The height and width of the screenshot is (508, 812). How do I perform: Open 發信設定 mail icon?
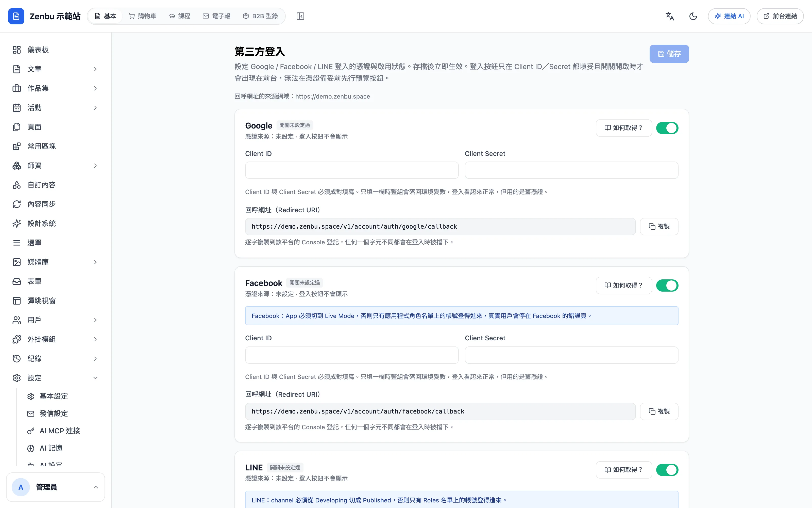point(30,414)
